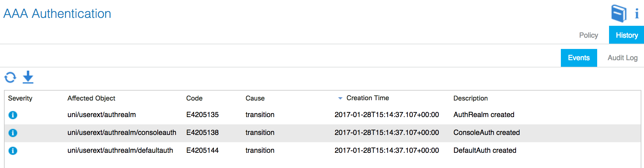Click the AAA Authentication page title

[57, 14]
